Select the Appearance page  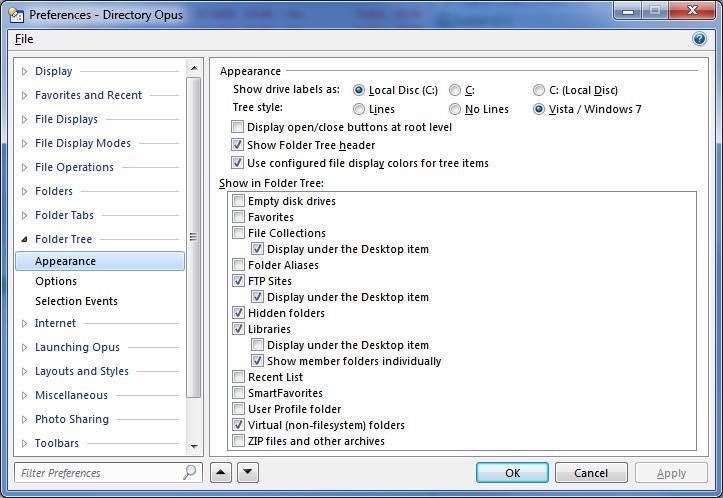pos(100,261)
